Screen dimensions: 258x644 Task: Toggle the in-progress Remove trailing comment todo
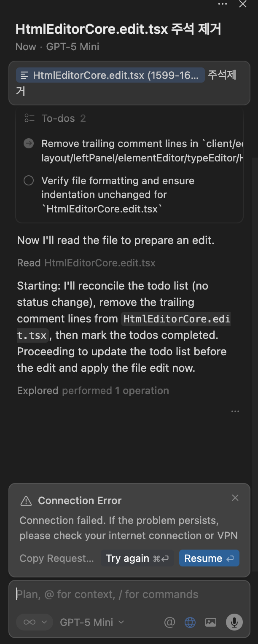pyautogui.click(x=29, y=144)
